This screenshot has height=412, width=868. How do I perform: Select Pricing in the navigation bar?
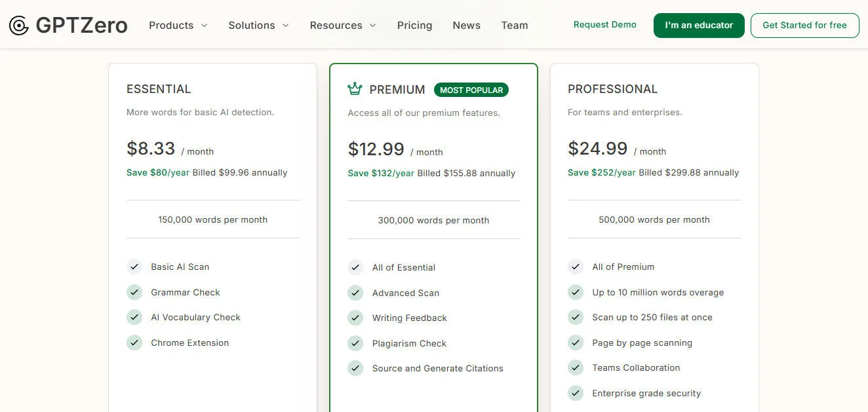tap(414, 25)
